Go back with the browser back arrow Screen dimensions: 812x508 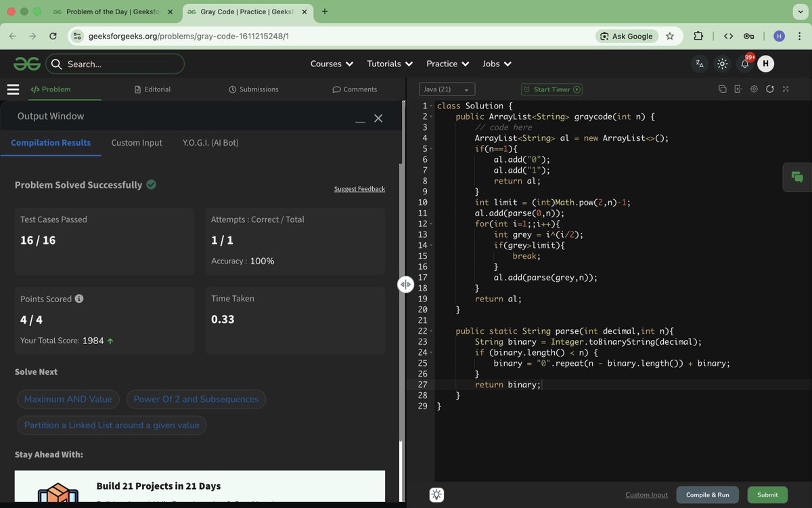pos(14,36)
